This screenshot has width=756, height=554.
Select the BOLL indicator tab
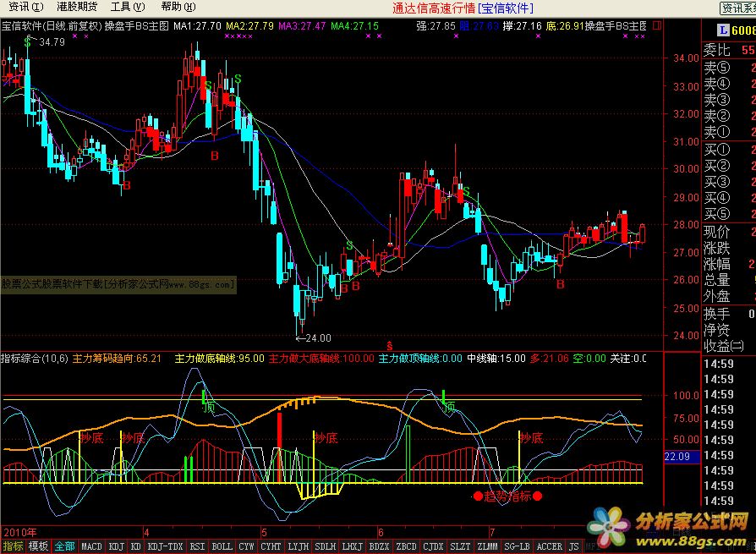coord(222,546)
